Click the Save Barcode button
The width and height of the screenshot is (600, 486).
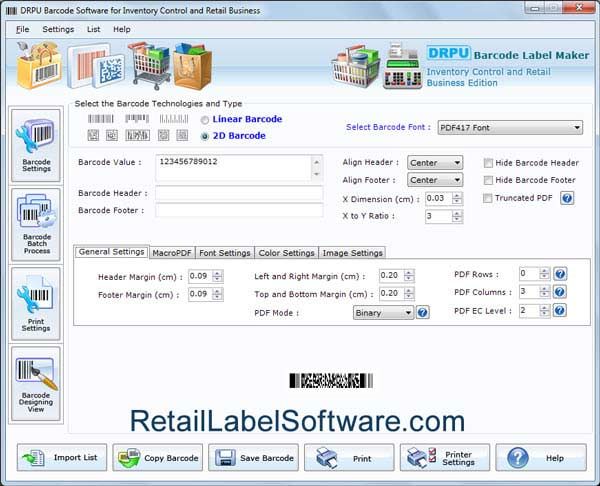(253, 458)
